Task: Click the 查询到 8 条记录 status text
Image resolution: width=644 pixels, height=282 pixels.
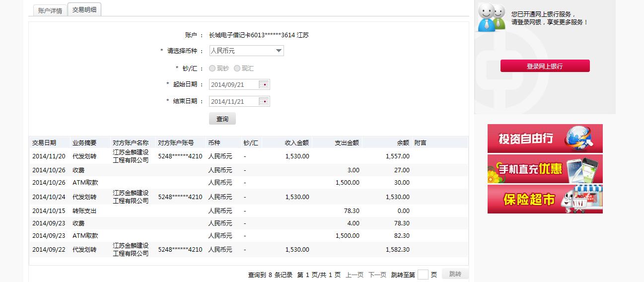Action: coord(270,275)
